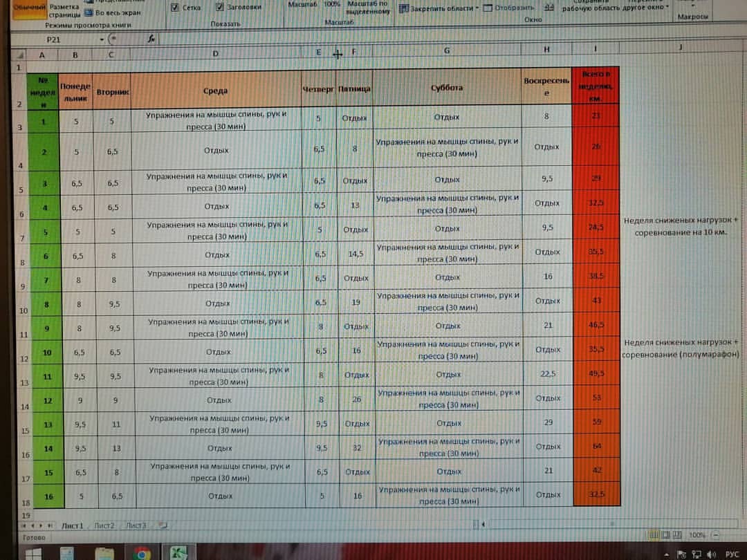Toggle the Заголовки checkbox
The height and width of the screenshot is (560, 747).
tap(220, 7)
